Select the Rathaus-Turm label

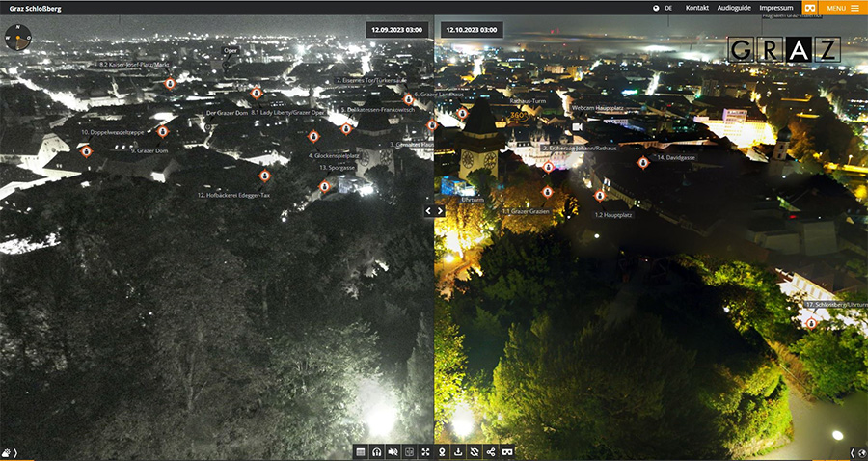coord(529,102)
